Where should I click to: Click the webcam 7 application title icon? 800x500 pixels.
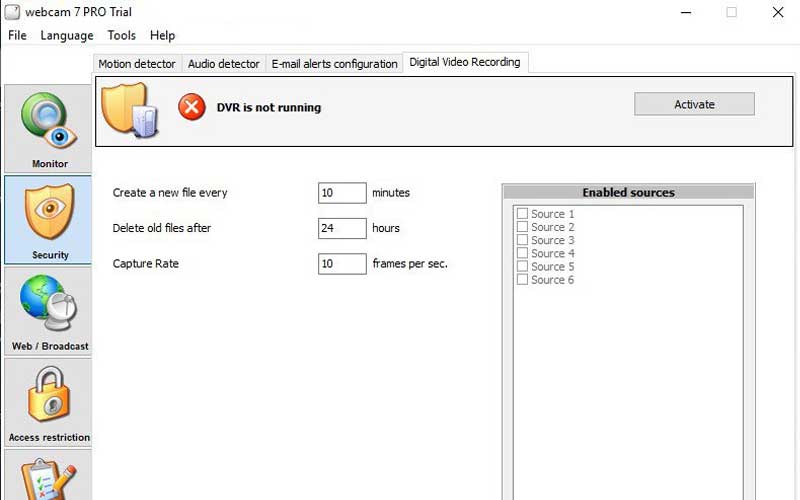pyautogui.click(x=12, y=12)
